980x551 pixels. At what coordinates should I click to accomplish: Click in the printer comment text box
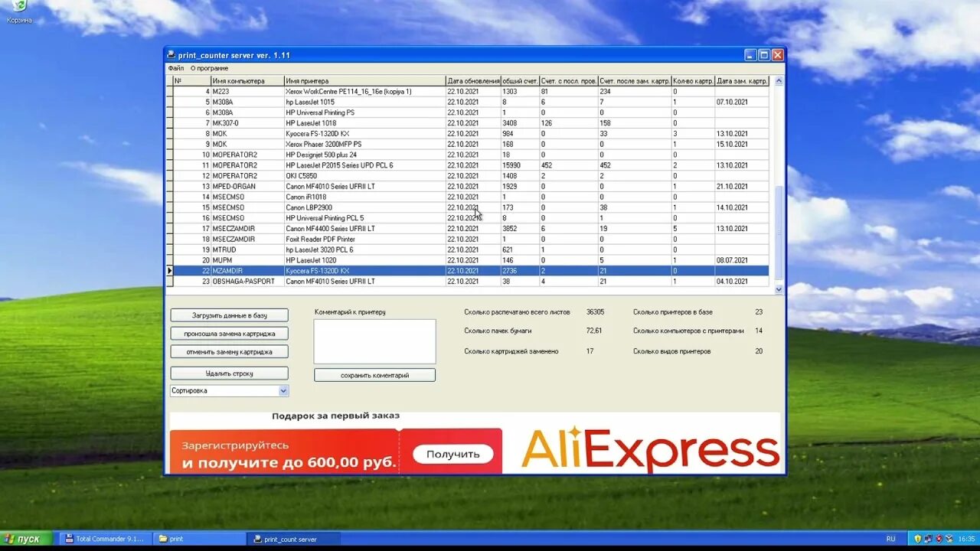pyautogui.click(x=374, y=341)
